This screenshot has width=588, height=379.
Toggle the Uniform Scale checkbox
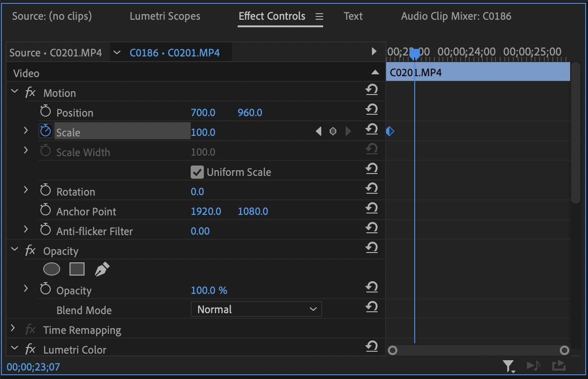pyautogui.click(x=197, y=172)
